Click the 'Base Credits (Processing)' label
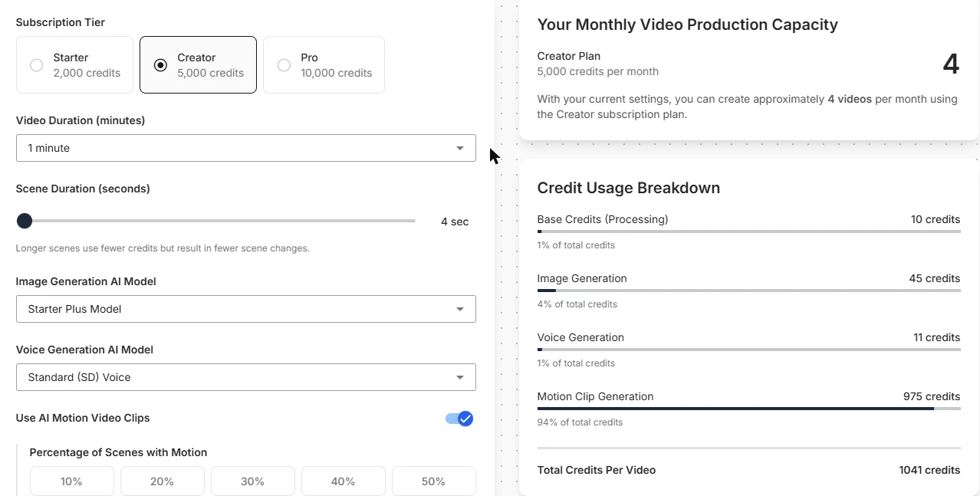 click(603, 219)
